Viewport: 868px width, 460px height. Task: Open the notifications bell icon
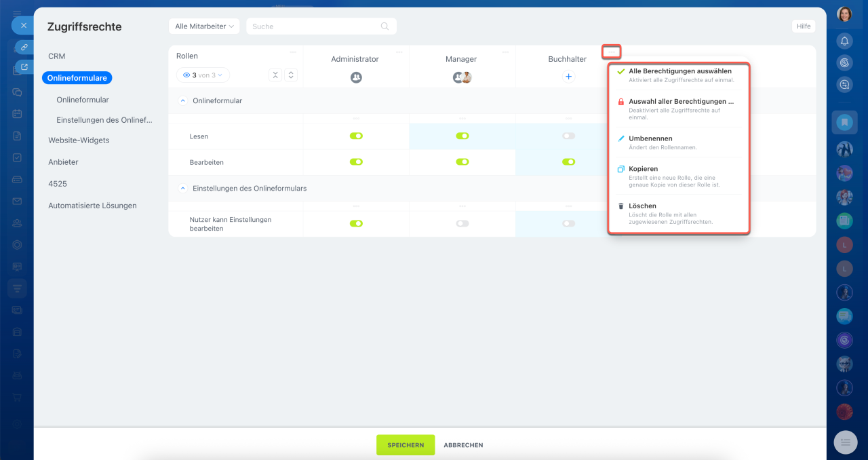click(844, 41)
